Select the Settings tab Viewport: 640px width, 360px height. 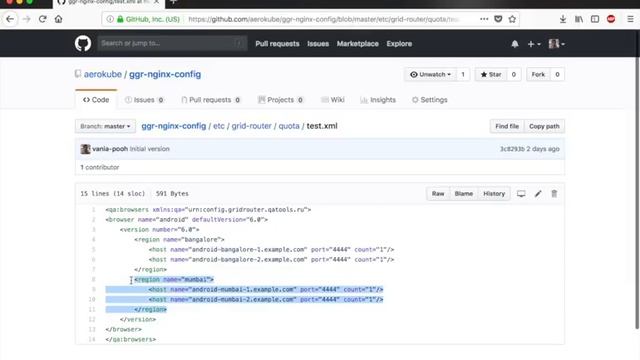click(429, 100)
